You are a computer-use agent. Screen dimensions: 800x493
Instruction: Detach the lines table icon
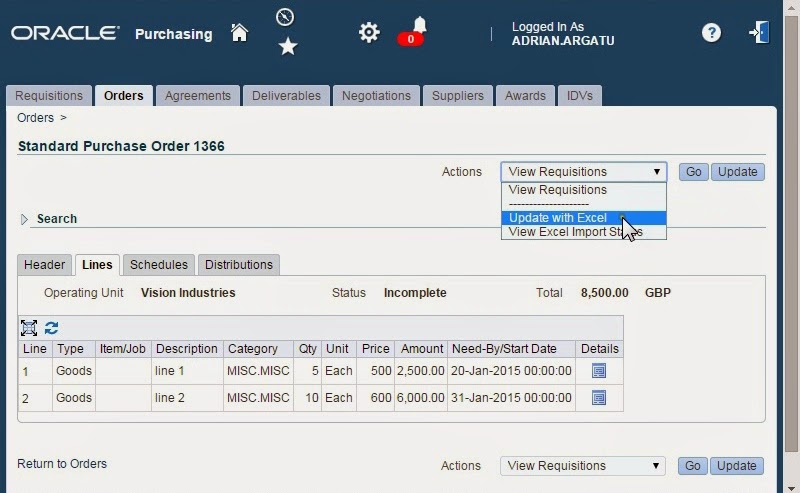29,328
